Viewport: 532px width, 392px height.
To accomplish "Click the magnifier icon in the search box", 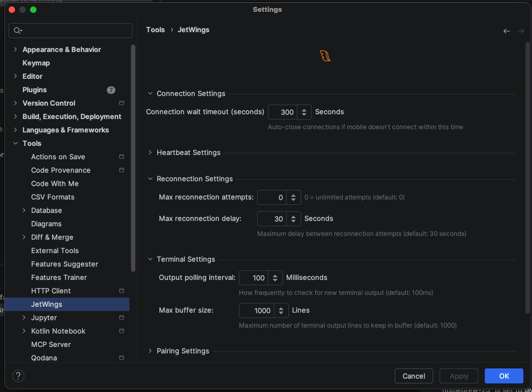I will click(x=17, y=31).
